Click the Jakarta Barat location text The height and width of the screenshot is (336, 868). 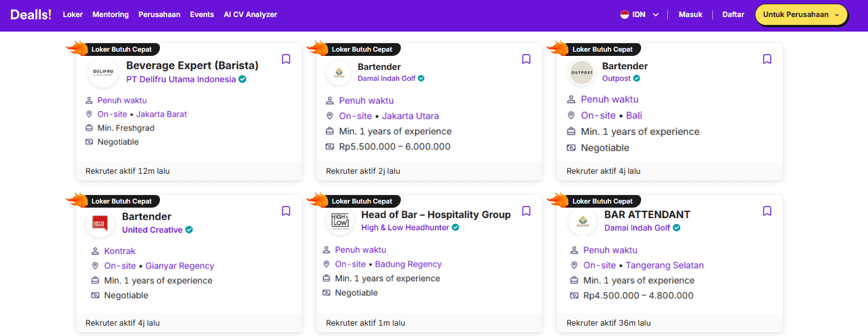[161, 114]
